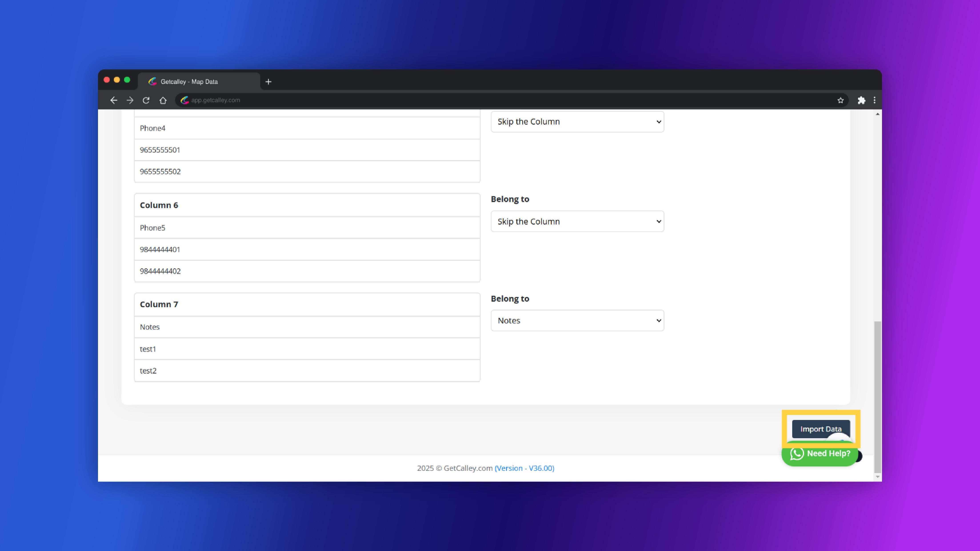Click the scrollbar up arrow
Viewport: 980px width, 551px height.
(877, 114)
